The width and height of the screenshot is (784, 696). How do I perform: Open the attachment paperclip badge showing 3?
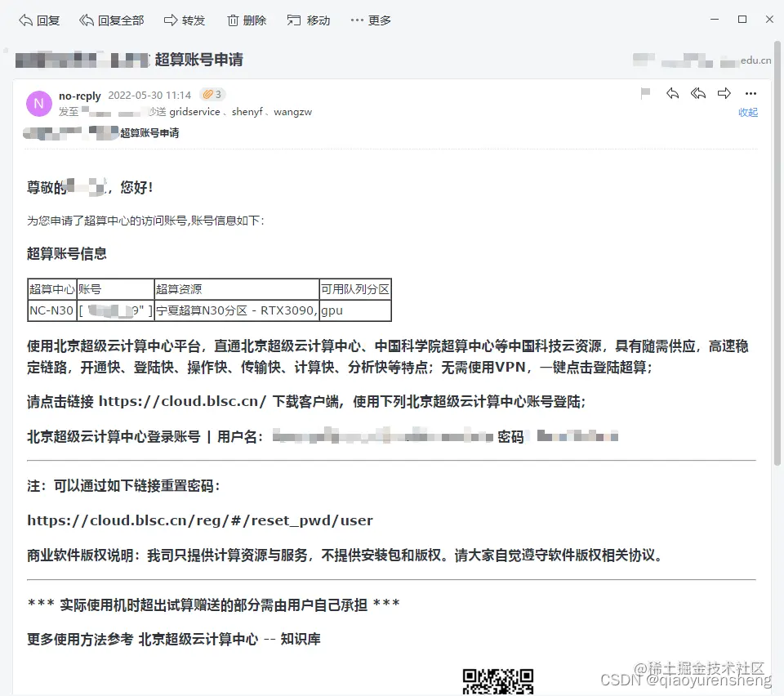[212, 95]
